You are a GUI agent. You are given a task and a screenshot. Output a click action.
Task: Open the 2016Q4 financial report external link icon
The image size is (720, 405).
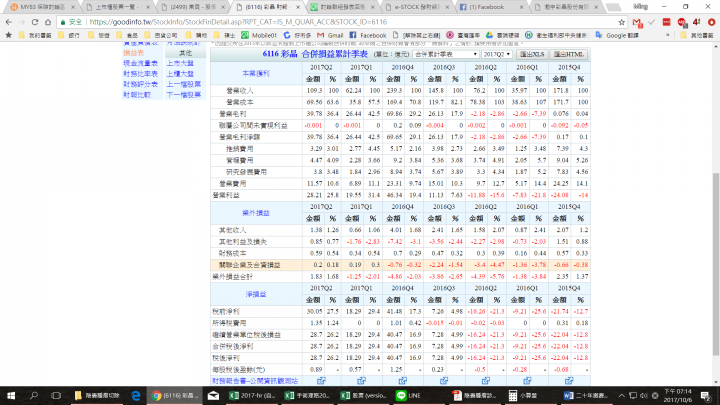403,381
